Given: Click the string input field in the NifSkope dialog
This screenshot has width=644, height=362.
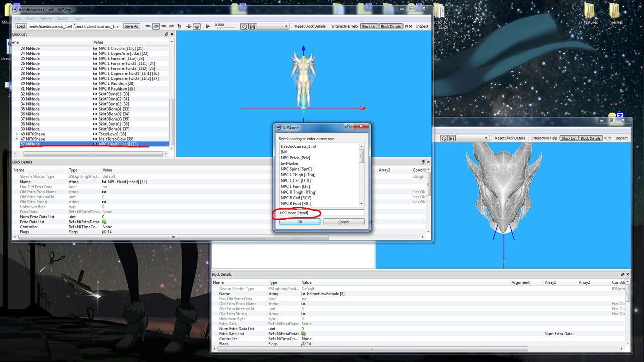Looking at the screenshot, I should (321, 213).
